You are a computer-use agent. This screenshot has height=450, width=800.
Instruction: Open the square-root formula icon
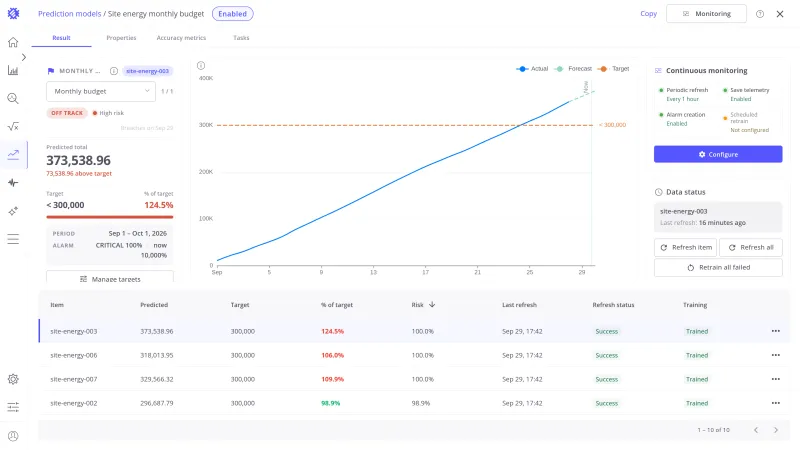tap(13, 127)
